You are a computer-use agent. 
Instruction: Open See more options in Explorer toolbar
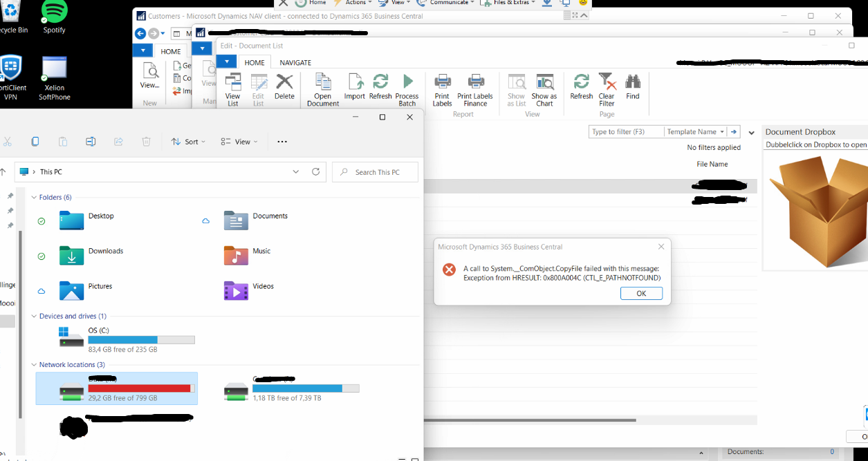click(281, 142)
